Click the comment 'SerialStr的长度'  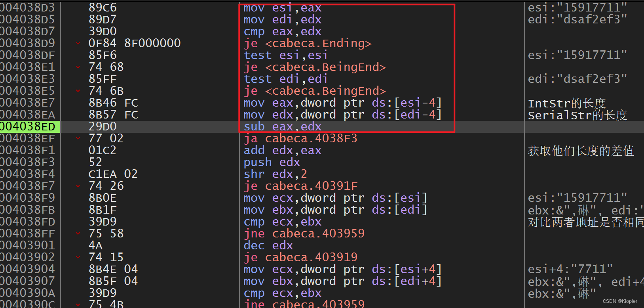tap(578, 115)
